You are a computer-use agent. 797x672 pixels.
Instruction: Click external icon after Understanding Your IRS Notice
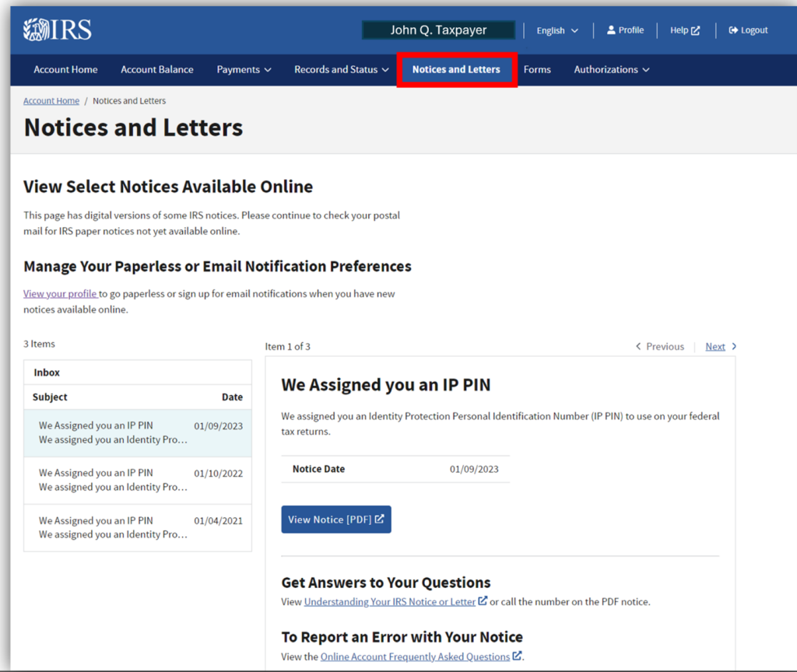tap(483, 601)
